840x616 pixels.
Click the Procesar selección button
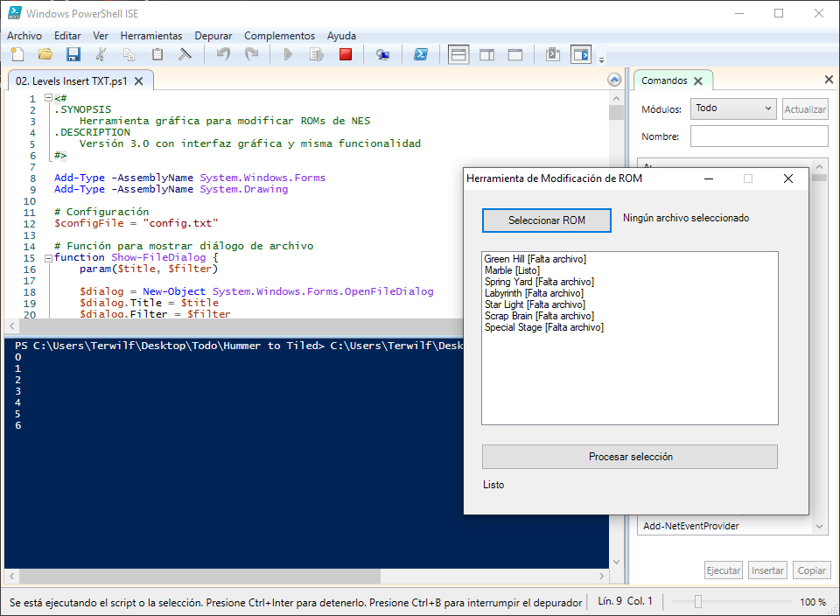(629, 457)
